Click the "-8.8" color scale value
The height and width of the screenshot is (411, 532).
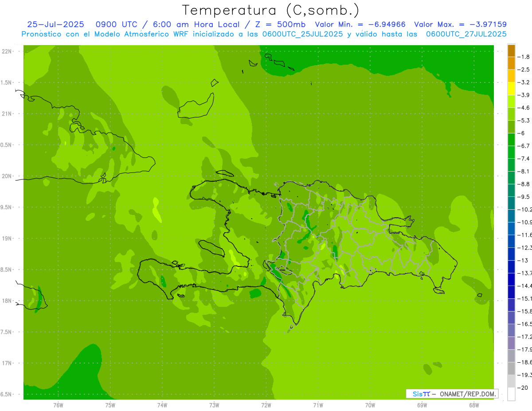[524, 184]
